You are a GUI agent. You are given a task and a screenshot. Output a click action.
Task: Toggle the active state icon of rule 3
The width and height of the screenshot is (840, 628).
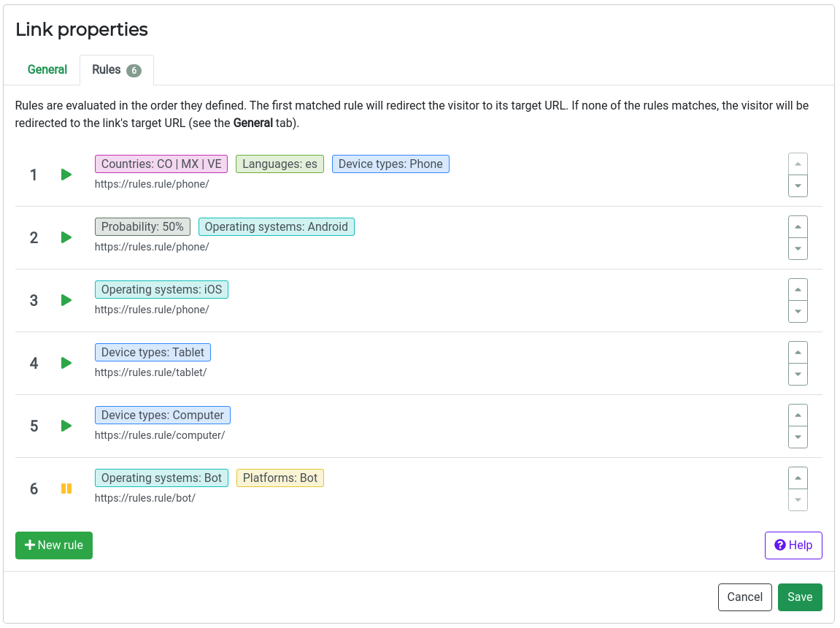[x=66, y=300]
